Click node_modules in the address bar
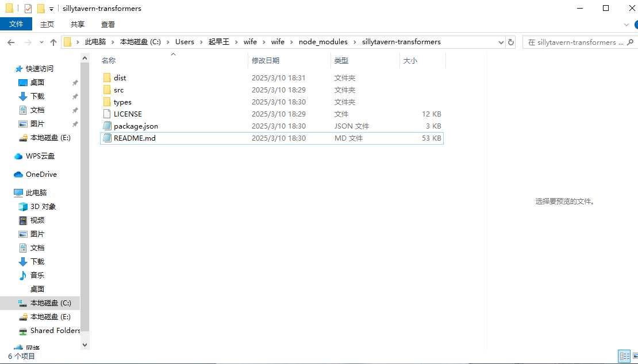The width and height of the screenshot is (638, 364). point(323,42)
